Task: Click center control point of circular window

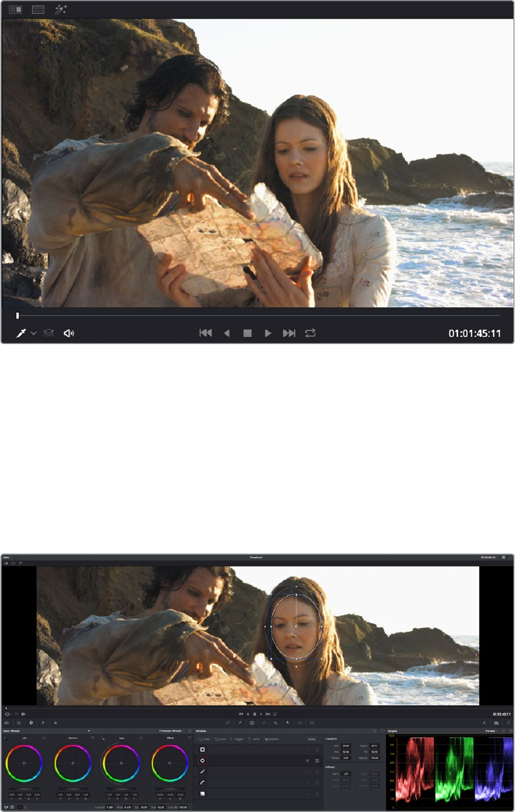Action: pyautogui.click(x=296, y=626)
